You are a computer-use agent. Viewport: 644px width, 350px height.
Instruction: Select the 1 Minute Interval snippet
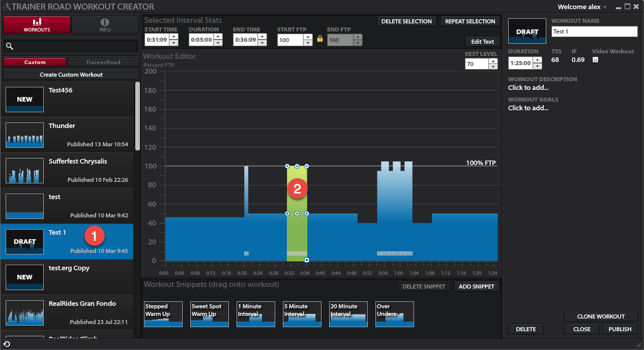[256, 314]
